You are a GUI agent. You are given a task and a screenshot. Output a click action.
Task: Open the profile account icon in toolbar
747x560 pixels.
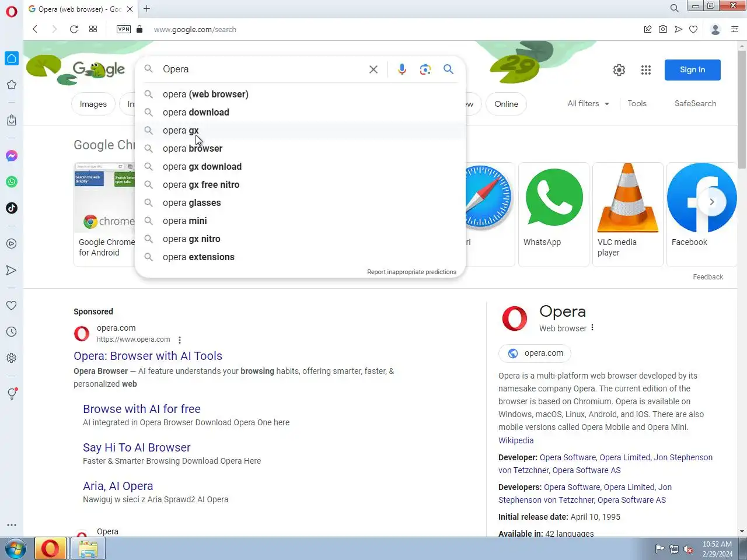(x=715, y=29)
